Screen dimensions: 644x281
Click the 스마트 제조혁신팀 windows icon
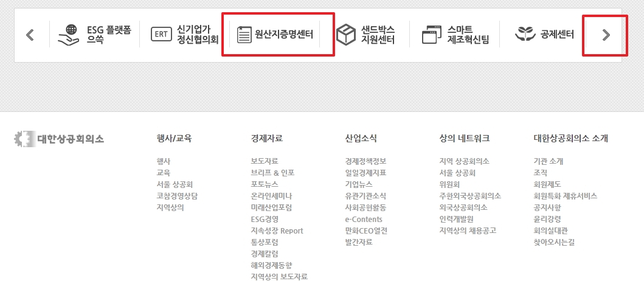point(431,35)
